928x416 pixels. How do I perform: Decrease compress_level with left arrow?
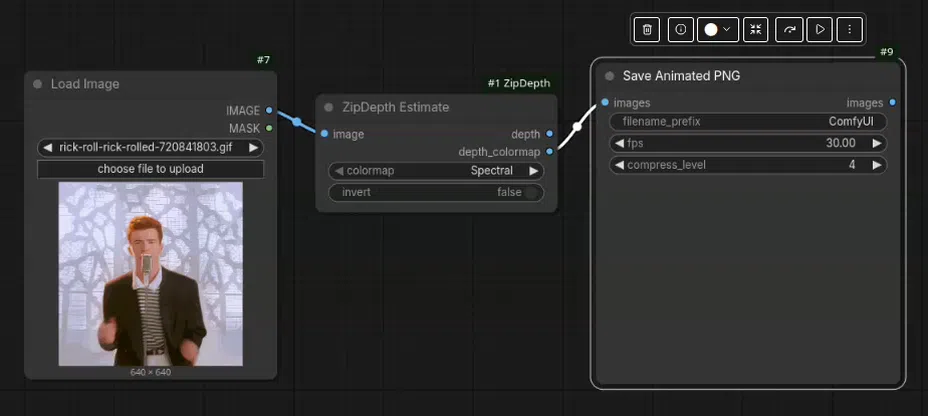[x=620, y=165]
